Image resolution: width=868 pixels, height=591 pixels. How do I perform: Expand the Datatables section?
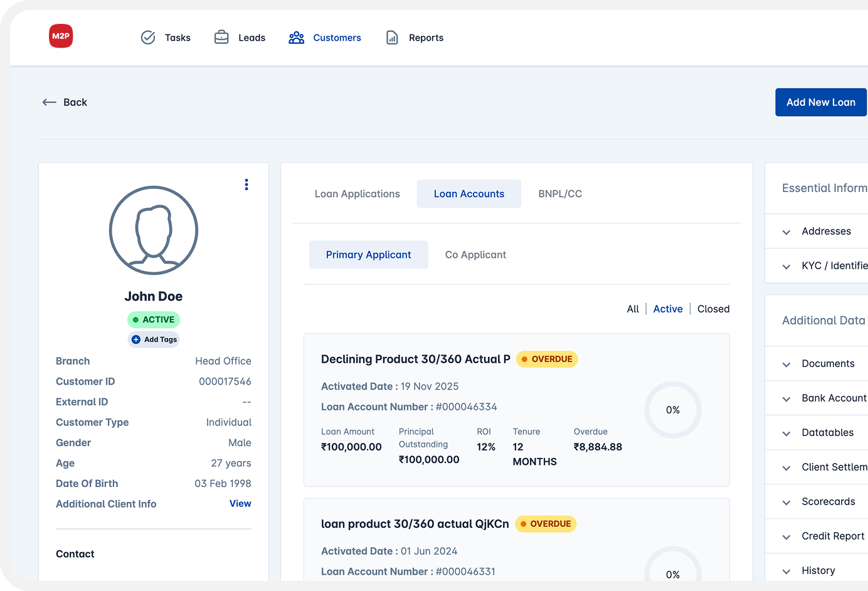coord(817,433)
